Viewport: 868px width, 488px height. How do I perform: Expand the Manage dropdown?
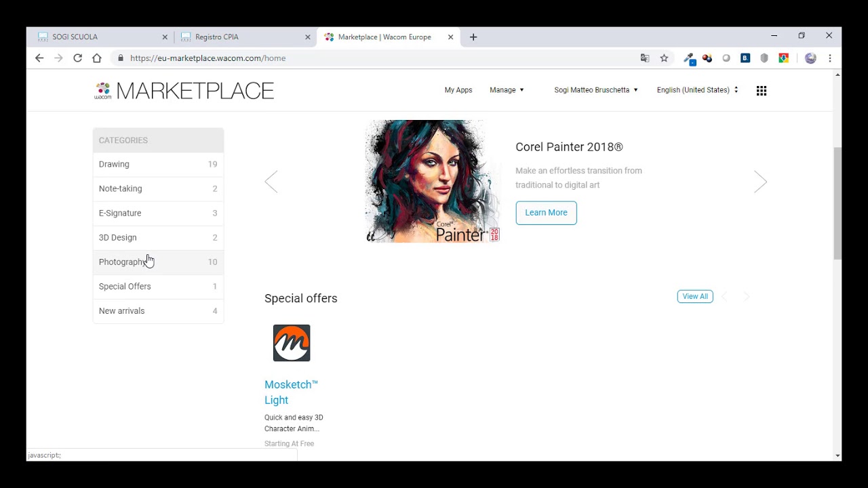(x=507, y=90)
